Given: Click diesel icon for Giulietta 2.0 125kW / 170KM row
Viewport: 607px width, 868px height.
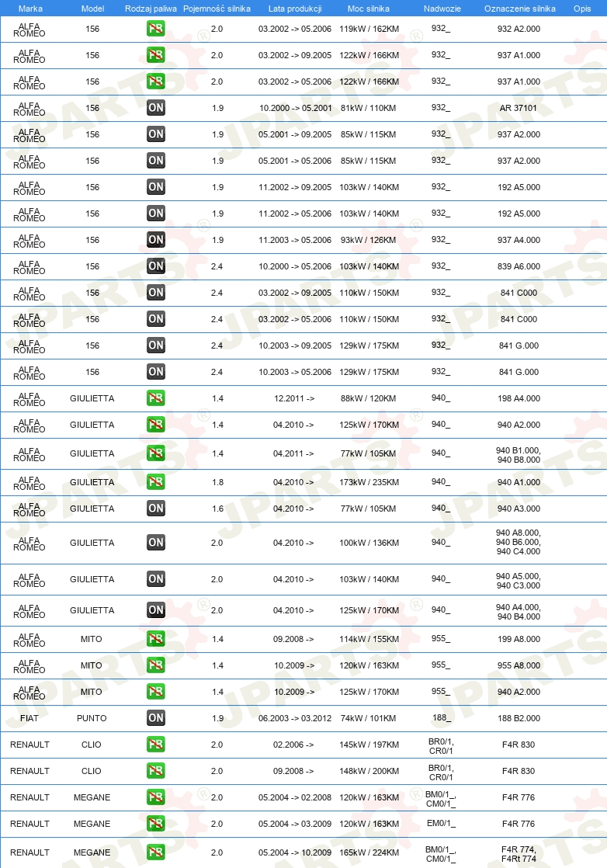Looking at the screenshot, I should coord(156,610).
